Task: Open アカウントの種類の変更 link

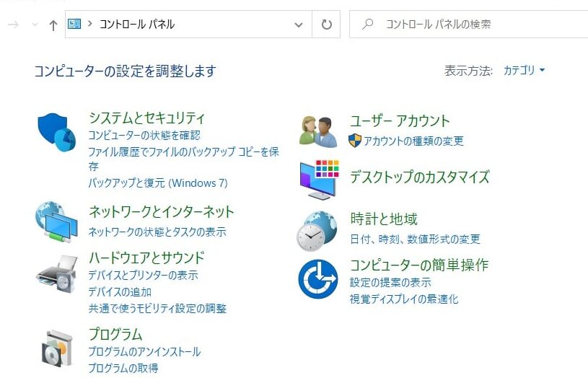Action: tap(413, 141)
